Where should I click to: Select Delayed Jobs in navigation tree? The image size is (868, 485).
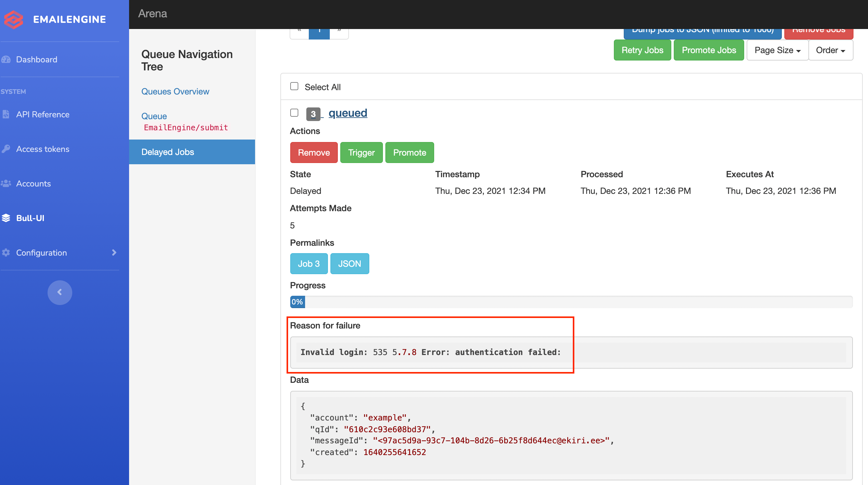[167, 152]
